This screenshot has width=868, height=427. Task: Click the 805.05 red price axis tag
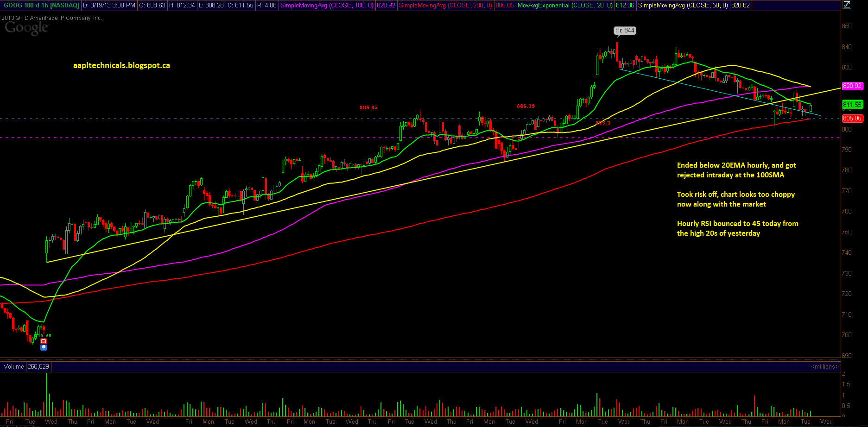pyautogui.click(x=852, y=118)
